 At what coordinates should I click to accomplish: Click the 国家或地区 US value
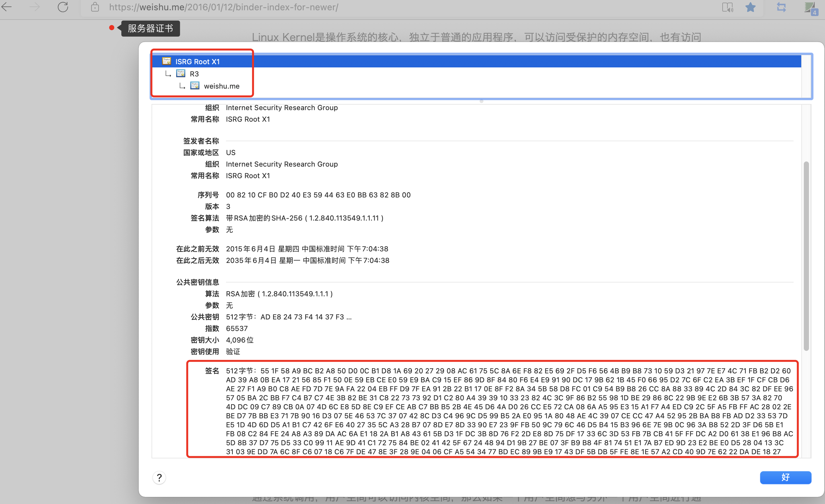click(x=231, y=152)
